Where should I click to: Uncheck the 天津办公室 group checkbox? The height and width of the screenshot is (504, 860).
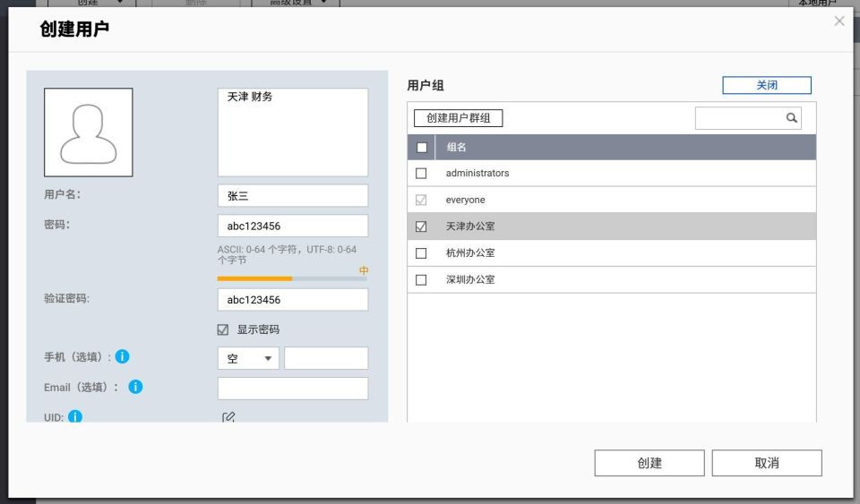421,226
